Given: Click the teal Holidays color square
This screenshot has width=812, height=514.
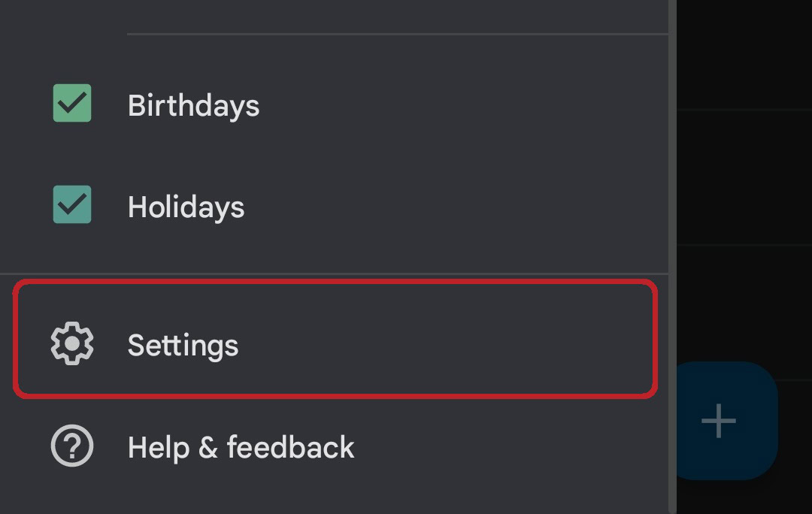Looking at the screenshot, I should 72,204.
